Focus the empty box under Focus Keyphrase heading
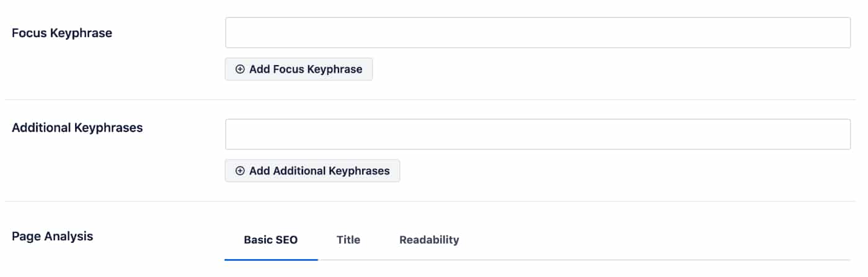This screenshot has width=868, height=277. pyautogui.click(x=538, y=33)
